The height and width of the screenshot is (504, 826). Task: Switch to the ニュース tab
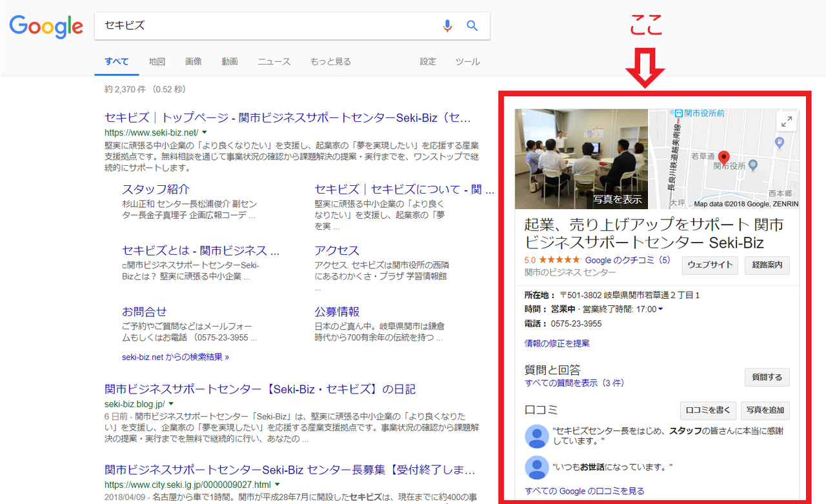[x=274, y=61]
